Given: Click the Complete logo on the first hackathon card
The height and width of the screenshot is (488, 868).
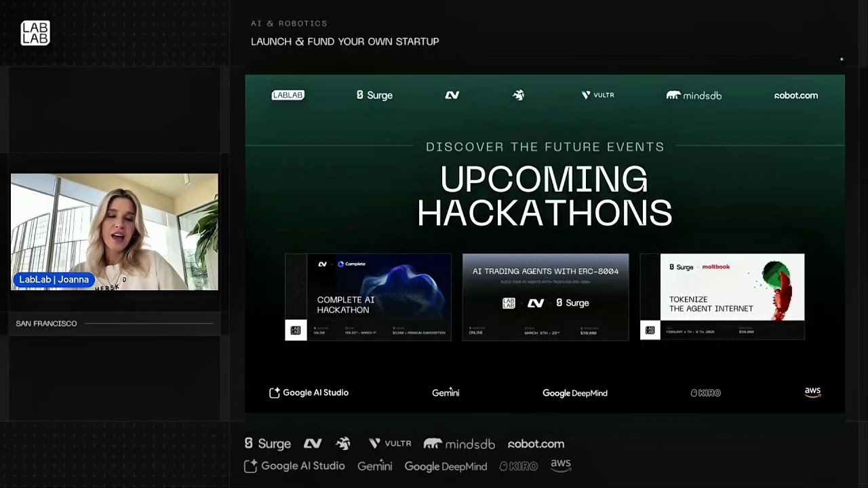Looking at the screenshot, I should 351,264.
